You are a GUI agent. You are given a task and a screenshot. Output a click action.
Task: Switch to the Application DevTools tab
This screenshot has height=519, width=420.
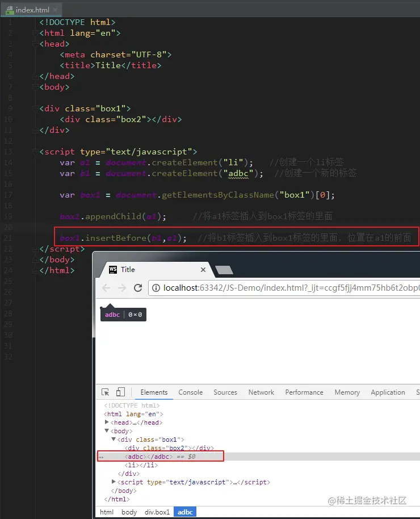[388, 392]
